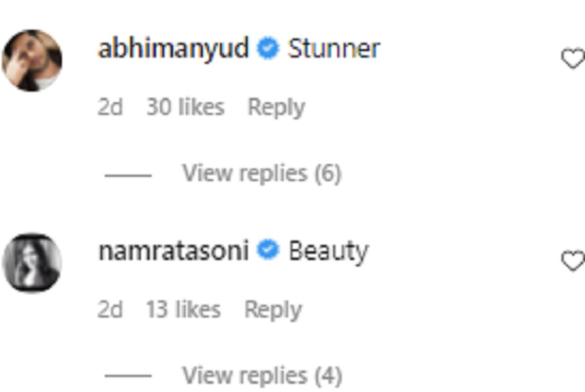Click the verified badge next to namratasoni

(268, 251)
